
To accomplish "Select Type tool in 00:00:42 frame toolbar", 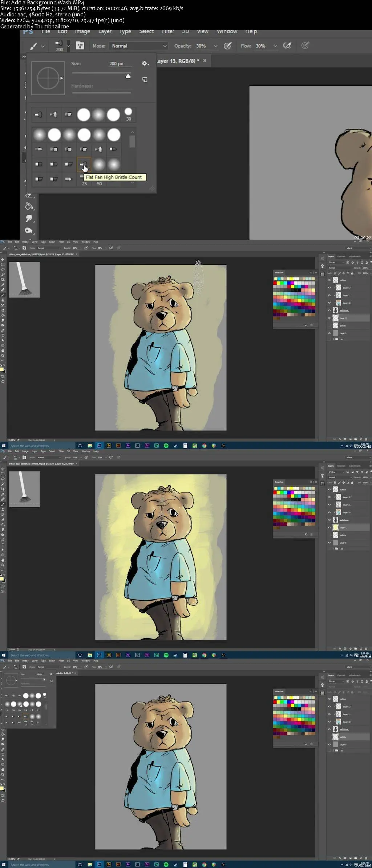I will tap(3, 336).
